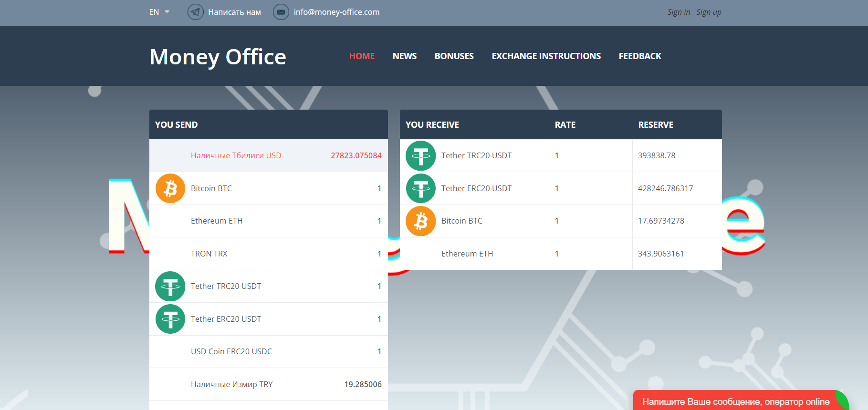Click Tether ERC20 icon in You Receive table
The image size is (868, 410).
421,188
